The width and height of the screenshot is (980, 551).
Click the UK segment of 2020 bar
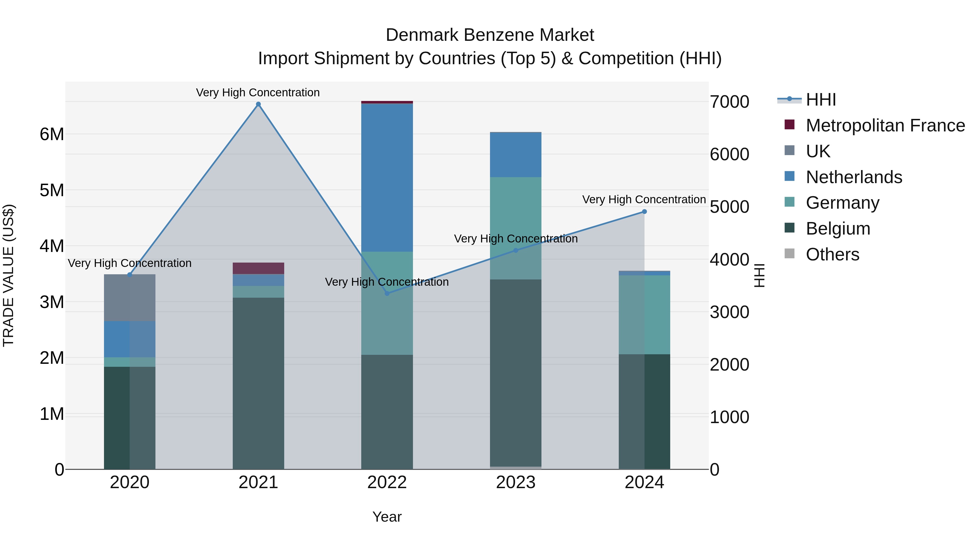(130, 298)
